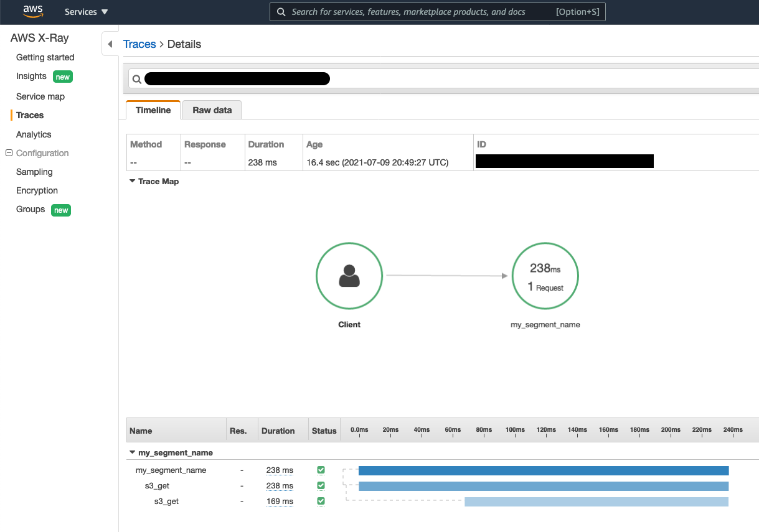This screenshot has width=759, height=532.
Task: Click status check icon for my_segment_name
Action: (x=321, y=470)
